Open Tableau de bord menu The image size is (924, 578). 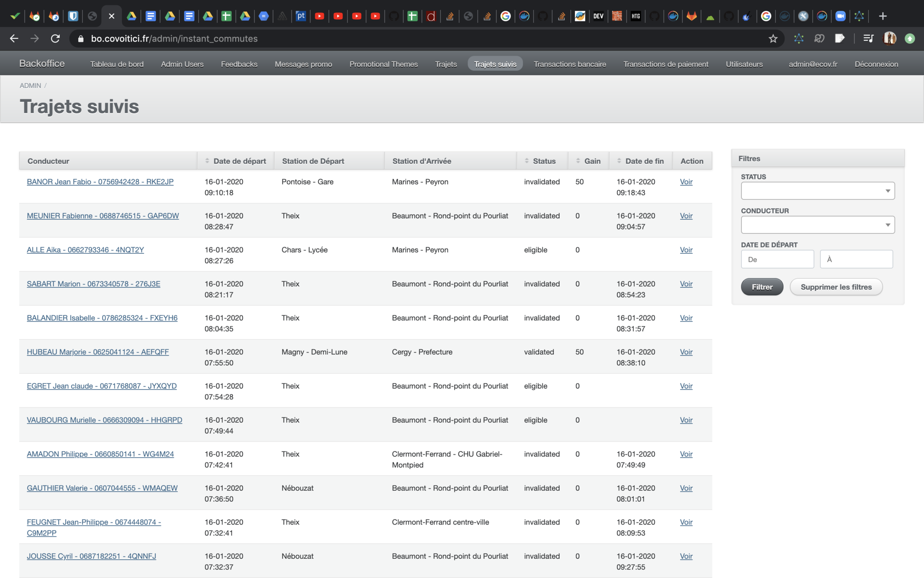click(x=117, y=64)
